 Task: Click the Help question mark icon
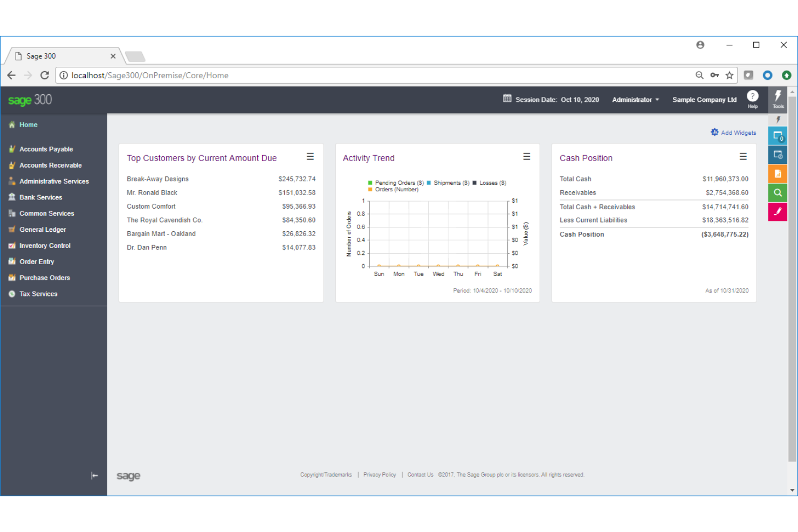coord(753,96)
